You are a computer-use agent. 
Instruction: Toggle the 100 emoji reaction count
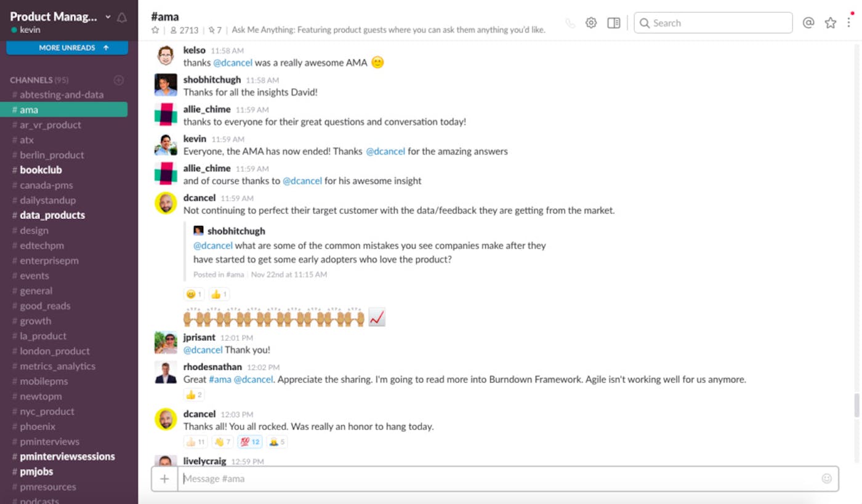(250, 441)
